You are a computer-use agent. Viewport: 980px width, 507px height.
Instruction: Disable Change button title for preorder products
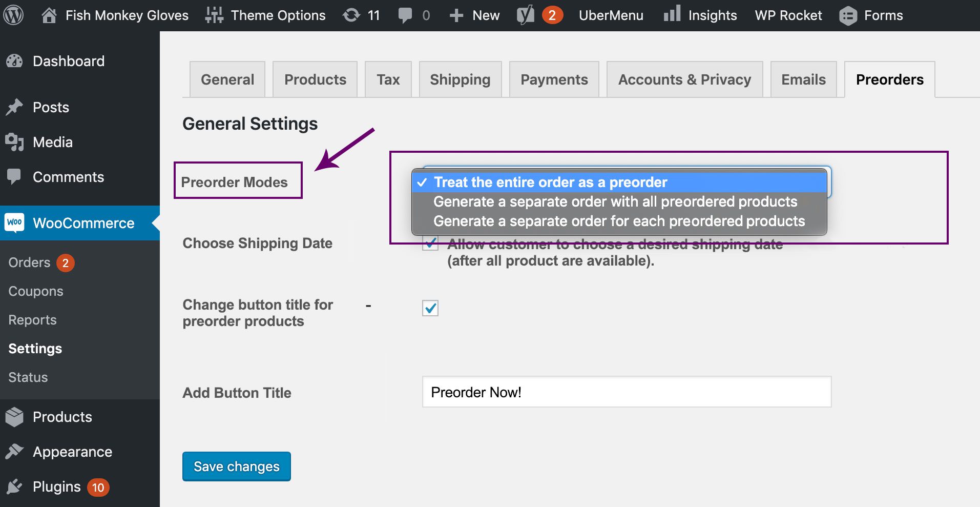coord(430,308)
